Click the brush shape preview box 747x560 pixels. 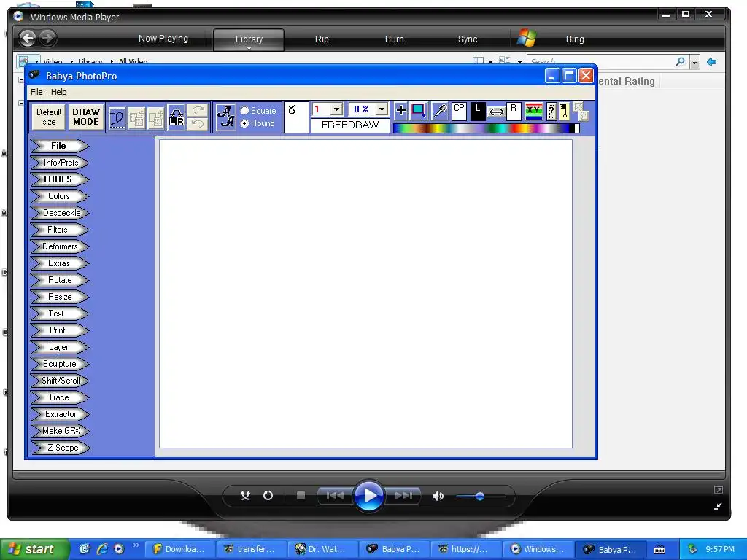pos(296,117)
